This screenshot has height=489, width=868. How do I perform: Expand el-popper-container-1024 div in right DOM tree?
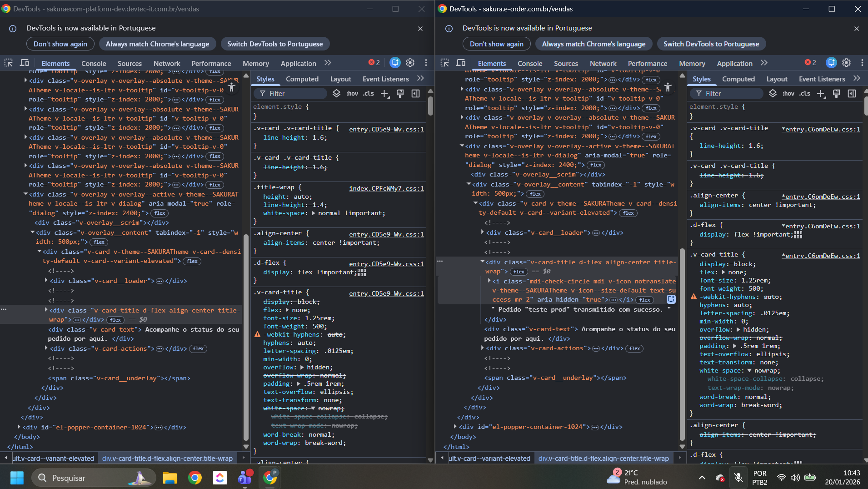point(455,427)
